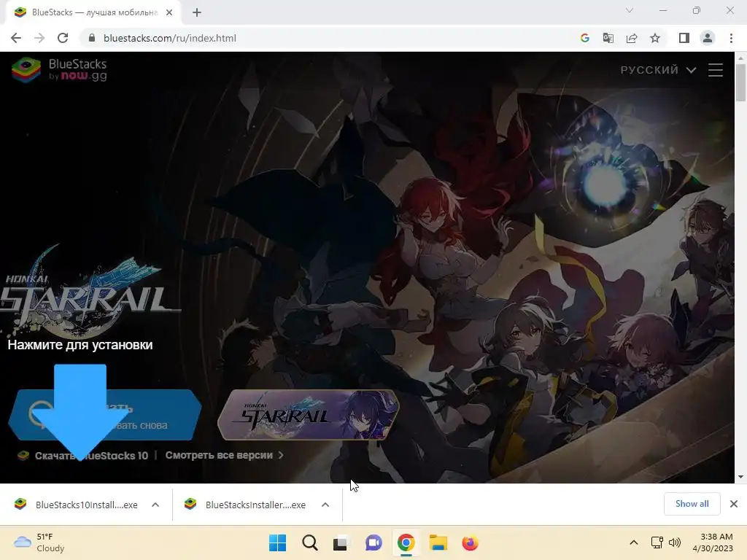The height and width of the screenshot is (560, 747).
Task: Open the Windows Start menu
Action: (x=277, y=542)
